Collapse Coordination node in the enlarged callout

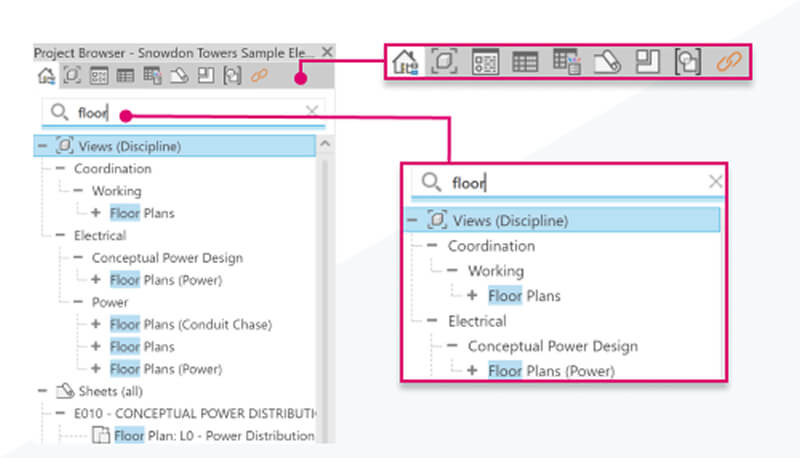coord(432,245)
